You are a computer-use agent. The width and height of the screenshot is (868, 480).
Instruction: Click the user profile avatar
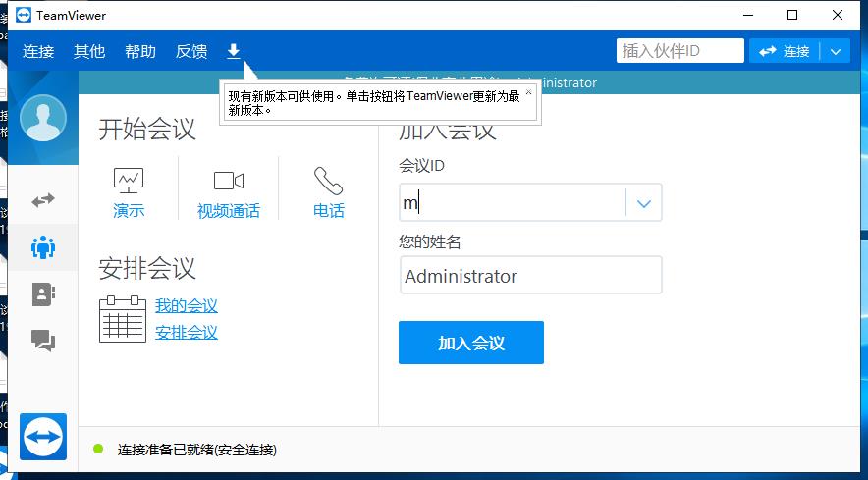pyautogui.click(x=43, y=118)
